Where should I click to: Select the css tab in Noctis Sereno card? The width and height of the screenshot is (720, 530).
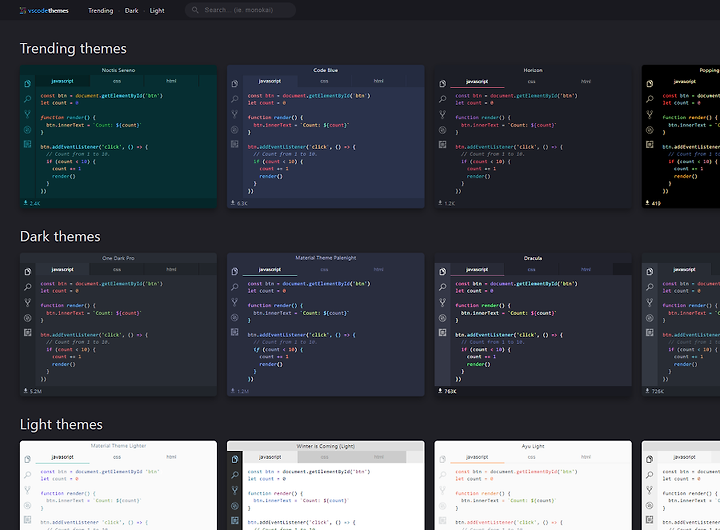(117, 81)
